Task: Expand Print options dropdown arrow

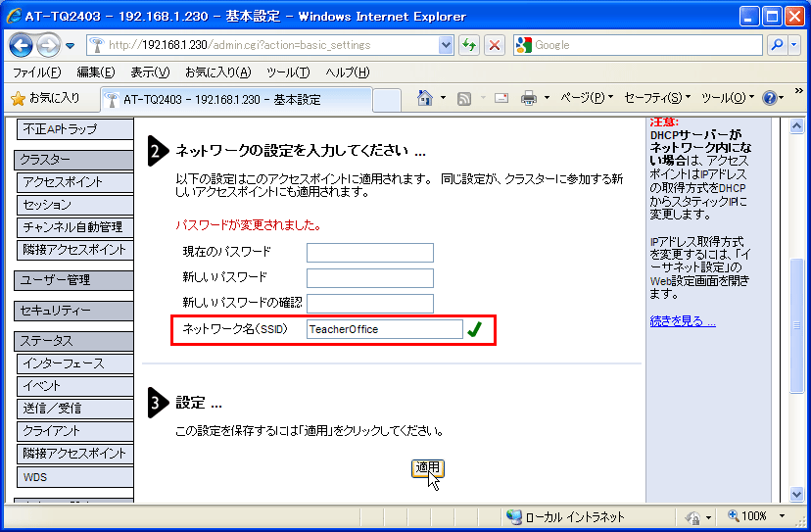Action: click(547, 97)
